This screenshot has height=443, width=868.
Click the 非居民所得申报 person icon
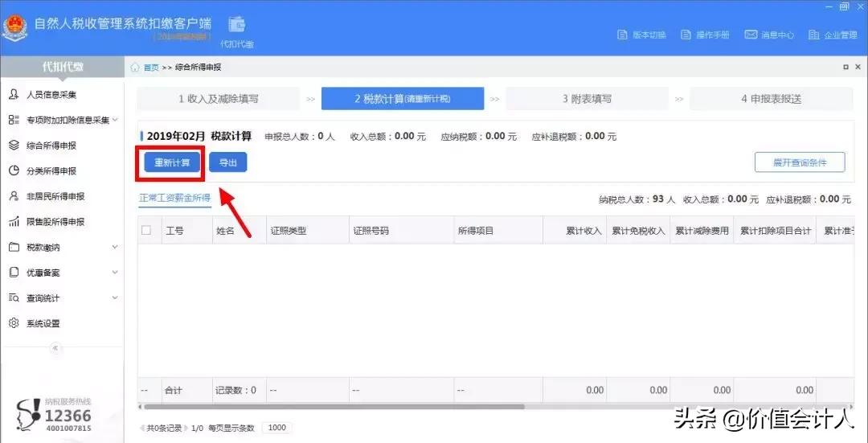pyautogui.click(x=14, y=197)
